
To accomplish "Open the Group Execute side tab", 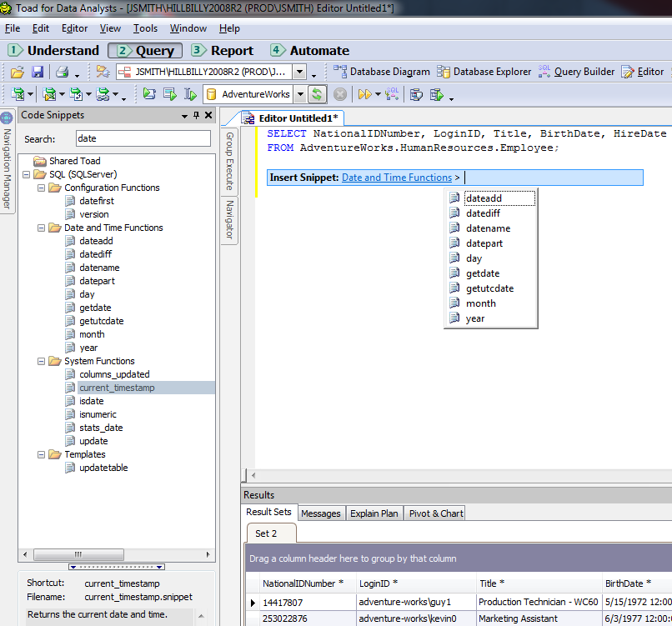I will 230,161.
